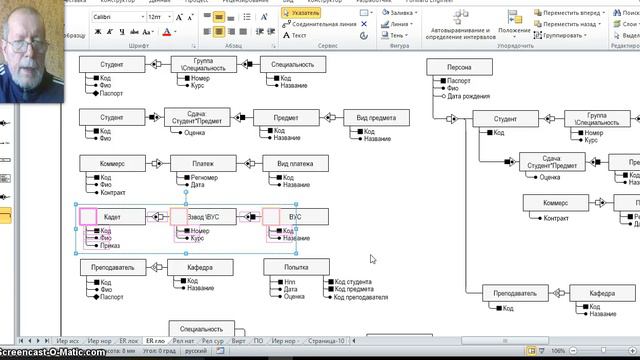Increase font size with the large A icon
Screen dimensions: 640x360
pos(179,17)
